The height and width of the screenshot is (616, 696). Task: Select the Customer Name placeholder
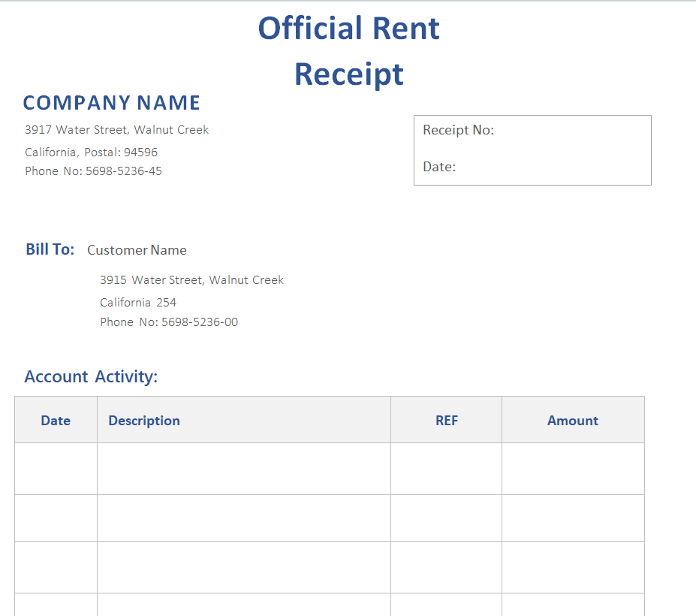tap(137, 250)
